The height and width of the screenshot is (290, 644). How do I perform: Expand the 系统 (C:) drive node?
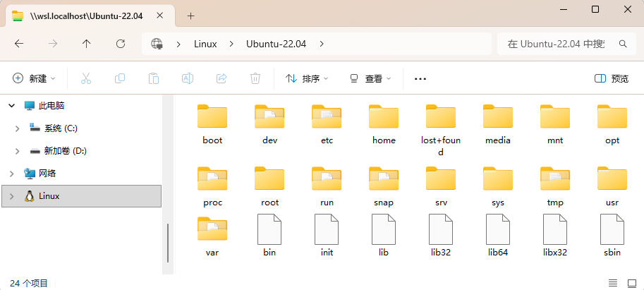pyautogui.click(x=17, y=128)
